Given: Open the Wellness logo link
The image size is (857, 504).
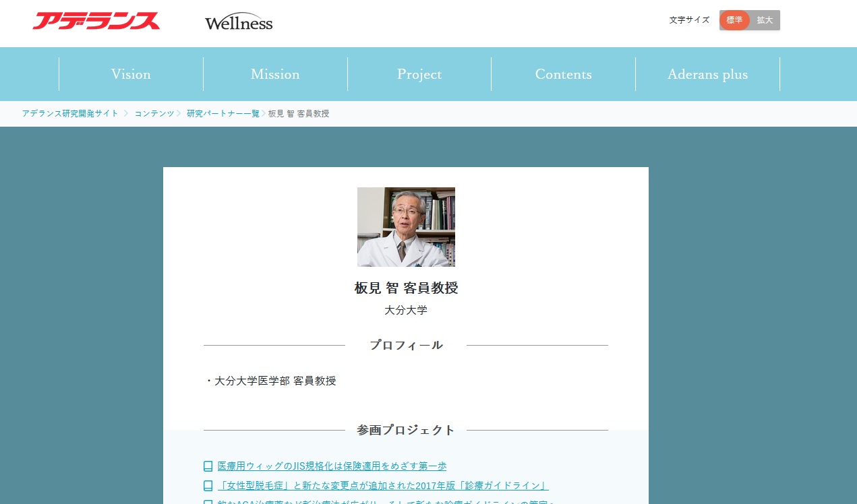Looking at the screenshot, I should click(239, 21).
